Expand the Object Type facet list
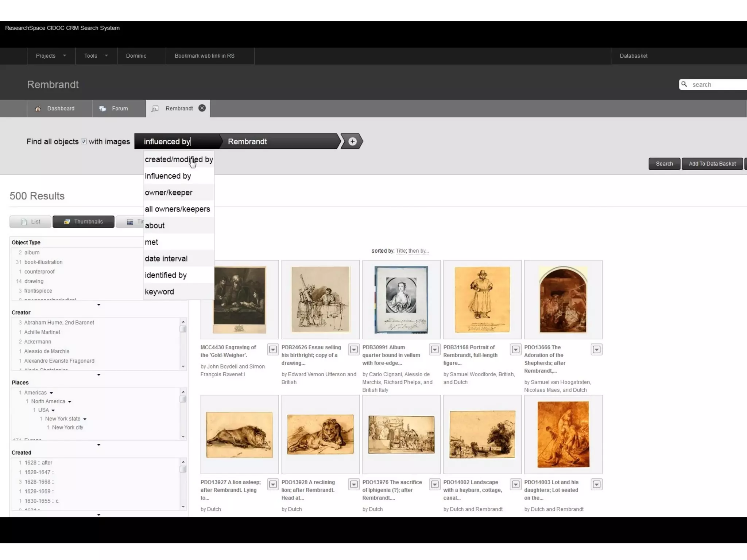 pyautogui.click(x=98, y=305)
